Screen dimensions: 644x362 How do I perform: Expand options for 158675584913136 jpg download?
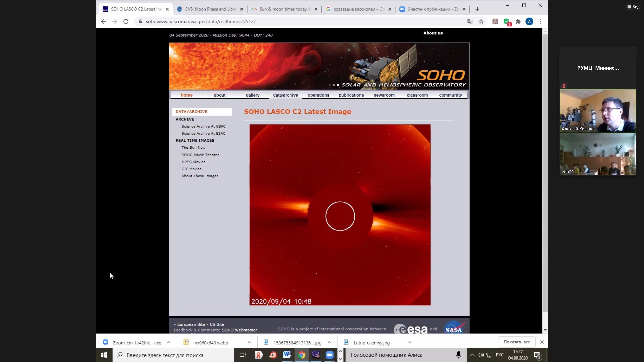329,342
